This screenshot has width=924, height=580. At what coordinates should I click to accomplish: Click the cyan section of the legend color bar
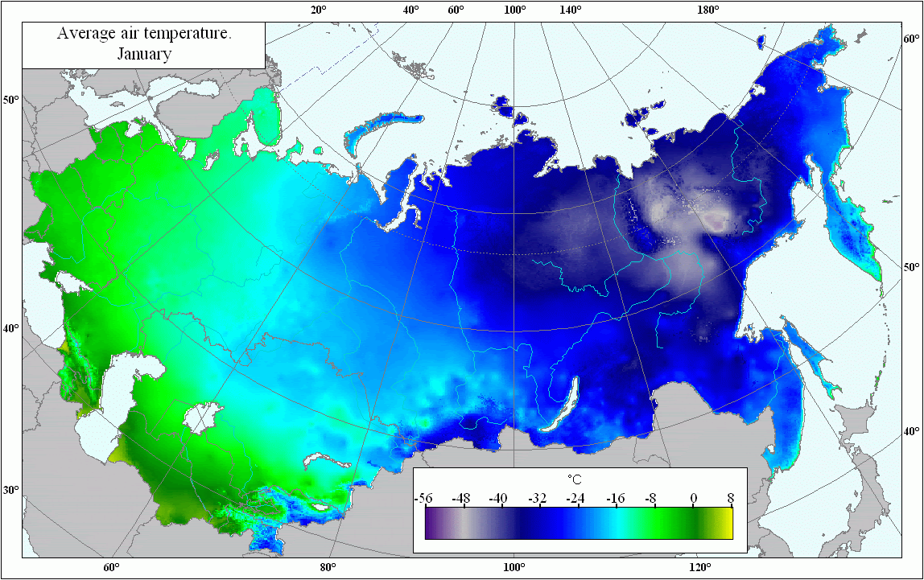(x=616, y=523)
